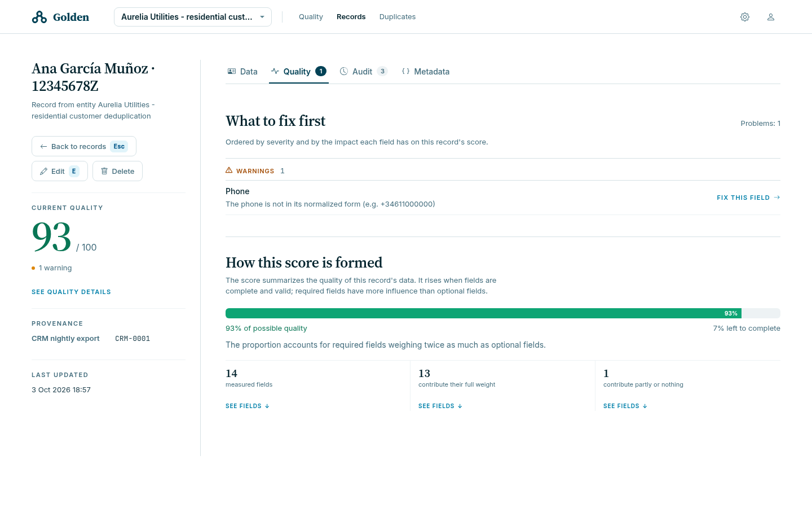
Task: Click the '3 Oct 2026 18:57' timestamp
Action: coord(61,390)
